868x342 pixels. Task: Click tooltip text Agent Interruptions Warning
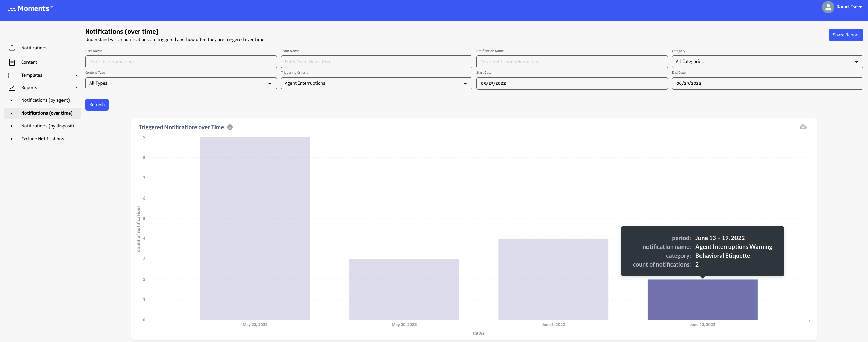(x=733, y=247)
